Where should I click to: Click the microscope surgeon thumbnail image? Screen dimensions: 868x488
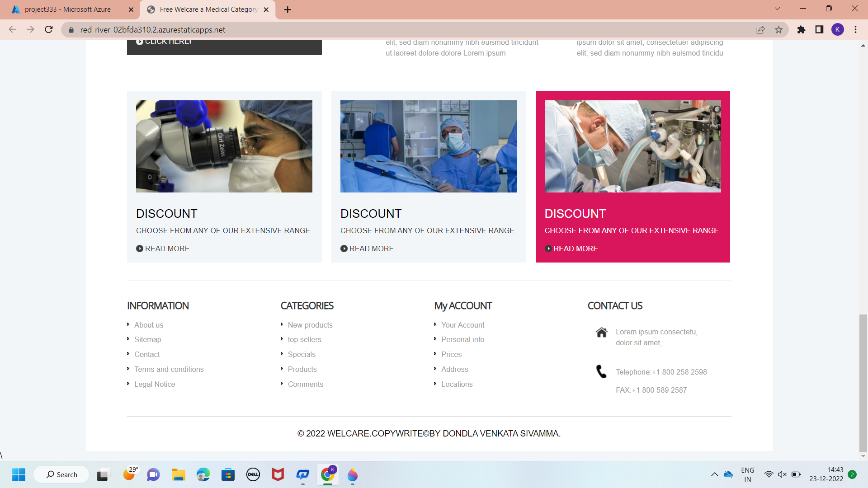coord(224,146)
